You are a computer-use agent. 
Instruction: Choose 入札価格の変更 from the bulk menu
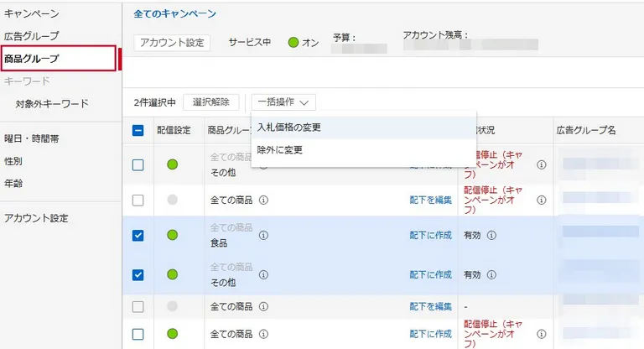tap(288, 128)
